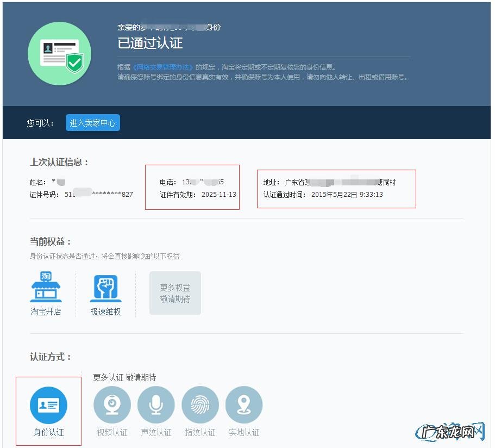Click the 进入卖家中心 button
The width and height of the screenshot is (495, 448).
(92, 122)
